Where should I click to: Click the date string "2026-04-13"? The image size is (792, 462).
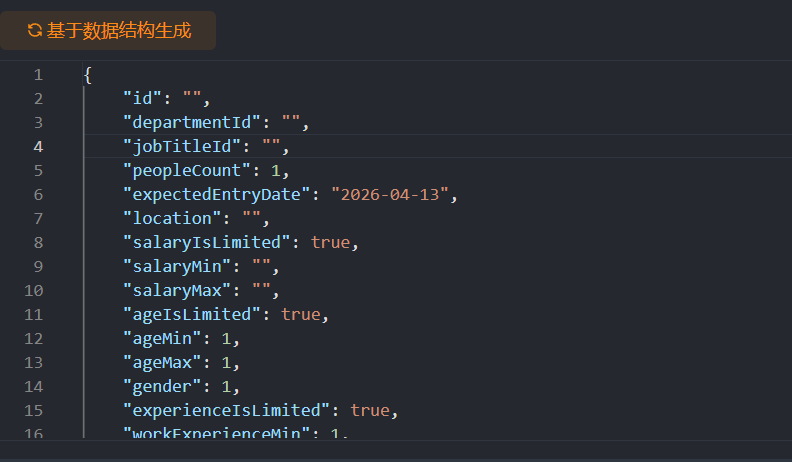(x=390, y=194)
